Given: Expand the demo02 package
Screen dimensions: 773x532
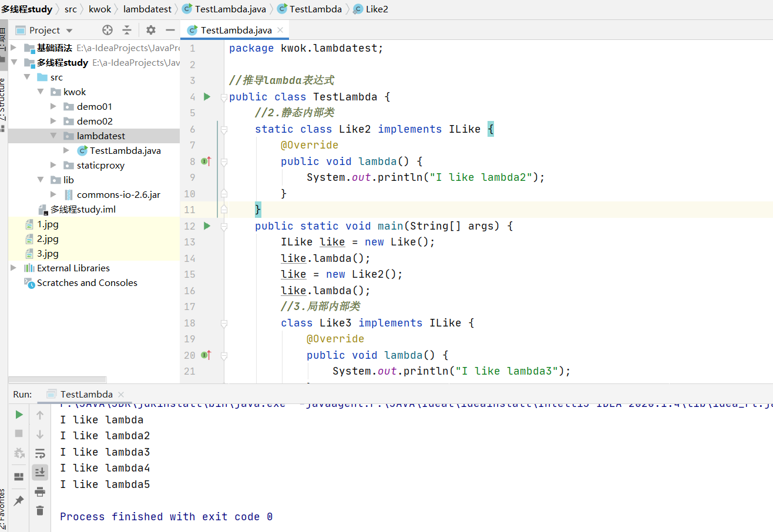Looking at the screenshot, I should click(x=53, y=121).
